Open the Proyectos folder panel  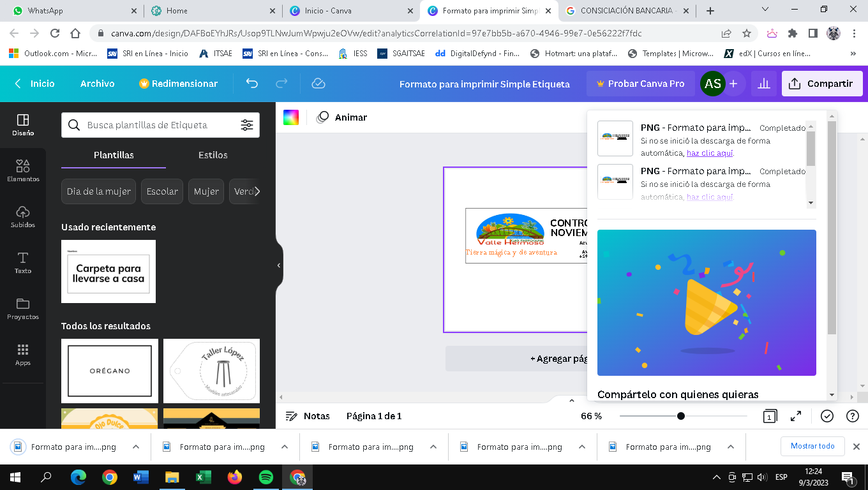pyautogui.click(x=23, y=308)
